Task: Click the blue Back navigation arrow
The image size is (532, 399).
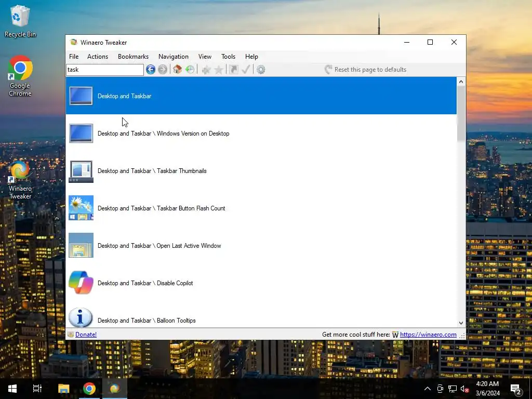Action: [151, 70]
